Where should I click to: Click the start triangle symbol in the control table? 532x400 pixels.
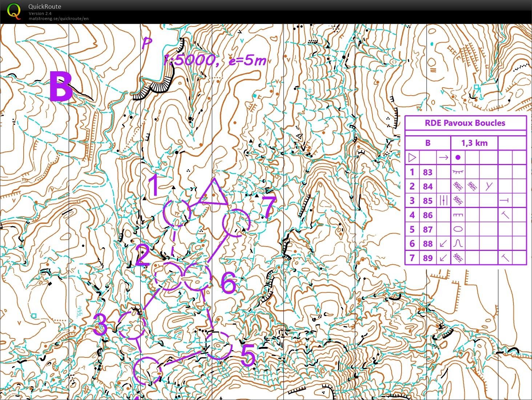click(412, 157)
